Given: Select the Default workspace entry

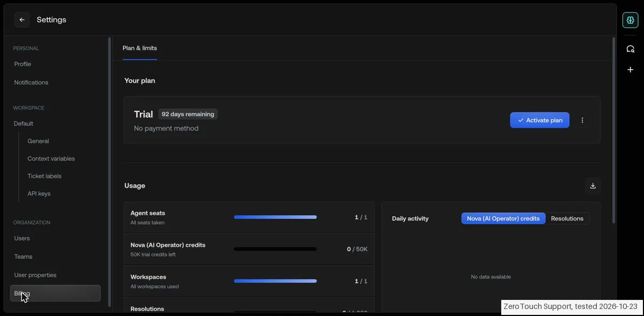Looking at the screenshot, I should click(24, 123).
